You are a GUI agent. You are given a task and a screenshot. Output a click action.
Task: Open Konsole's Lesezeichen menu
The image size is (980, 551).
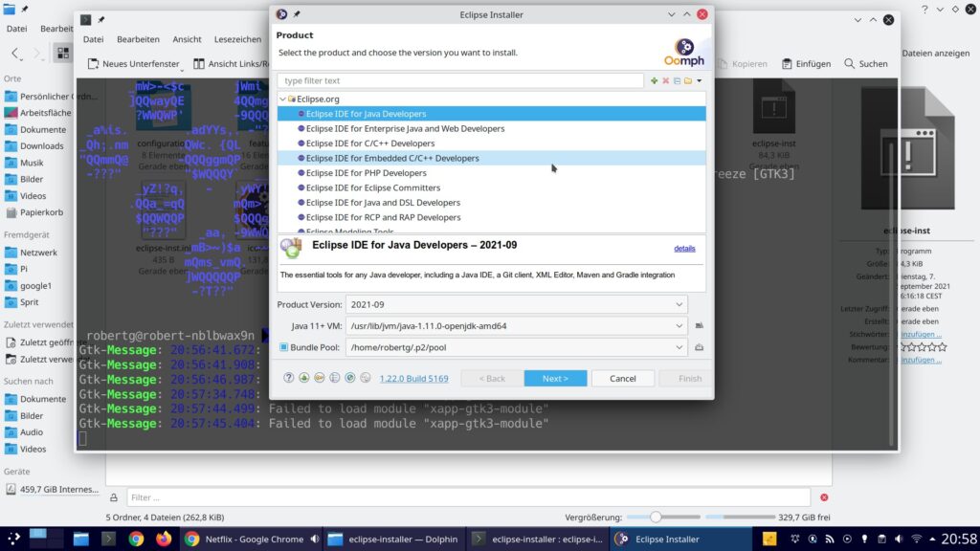[x=237, y=38]
